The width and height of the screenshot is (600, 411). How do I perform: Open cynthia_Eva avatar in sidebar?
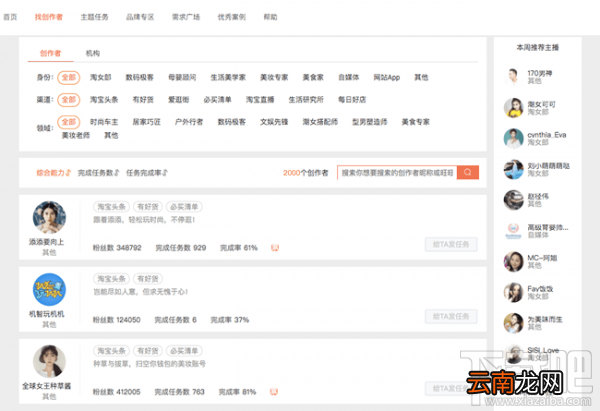[513, 138]
